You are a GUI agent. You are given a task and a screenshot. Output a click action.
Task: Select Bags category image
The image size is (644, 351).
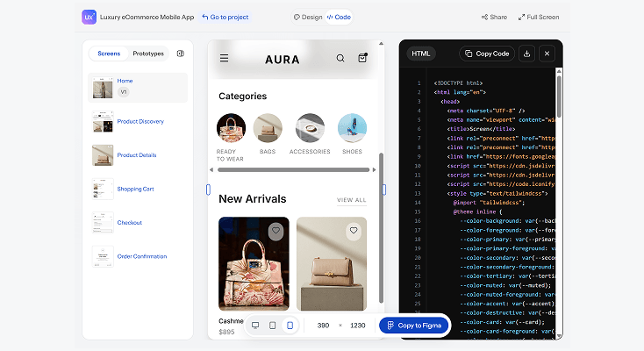tap(268, 128)
